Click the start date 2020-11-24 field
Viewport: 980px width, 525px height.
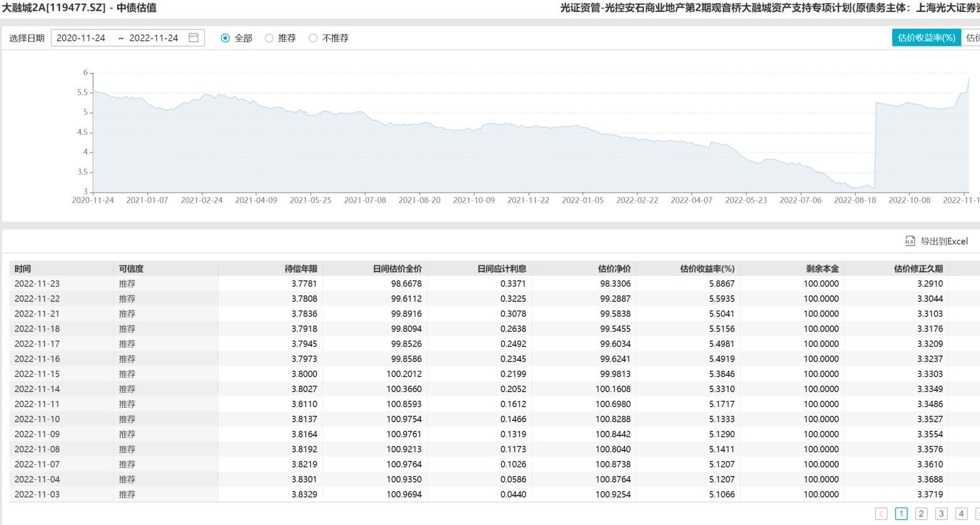click(81, 38)
